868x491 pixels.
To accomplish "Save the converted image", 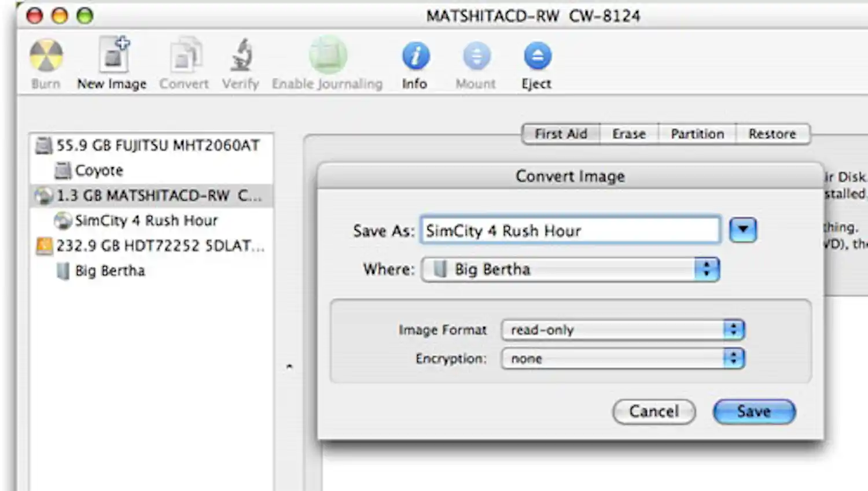I will point(754,412).
